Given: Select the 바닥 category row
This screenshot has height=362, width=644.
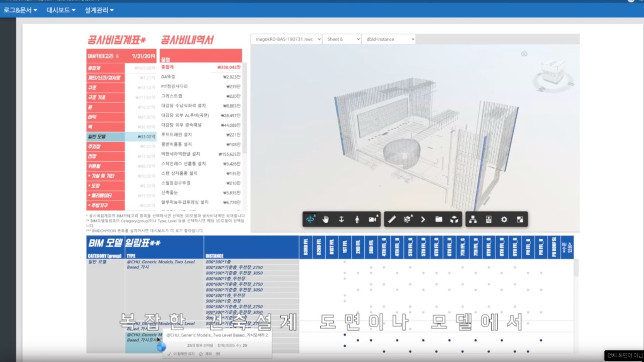Looking at the screenshot, I should pyautogui.click(x=121, y=117).
